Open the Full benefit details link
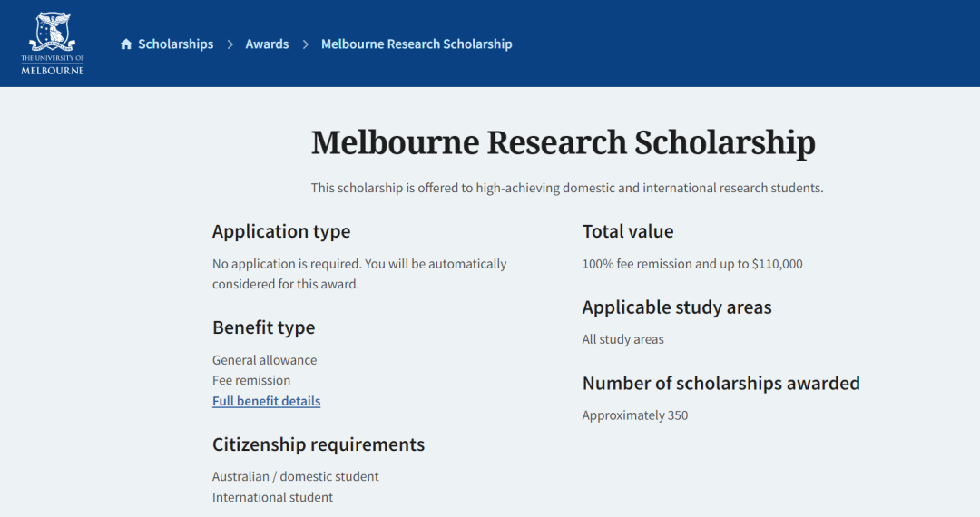The width and height of the screenshot is (980, 517). click(266, 401)
